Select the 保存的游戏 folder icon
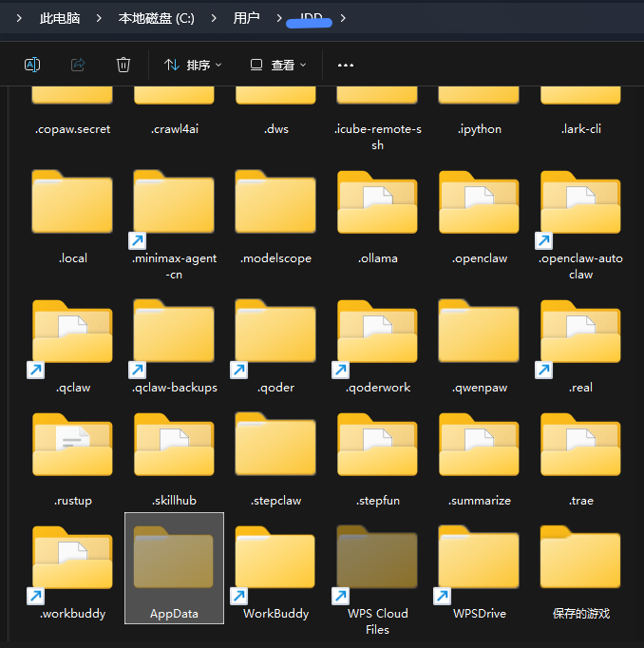The height and width of the screenshot is (648, 644). coord(580,557)
